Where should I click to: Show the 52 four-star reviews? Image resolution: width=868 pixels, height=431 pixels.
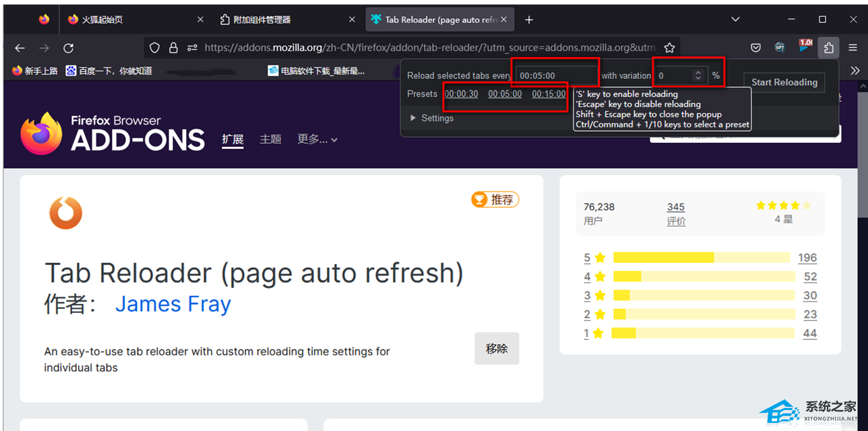tap(810, 277)
